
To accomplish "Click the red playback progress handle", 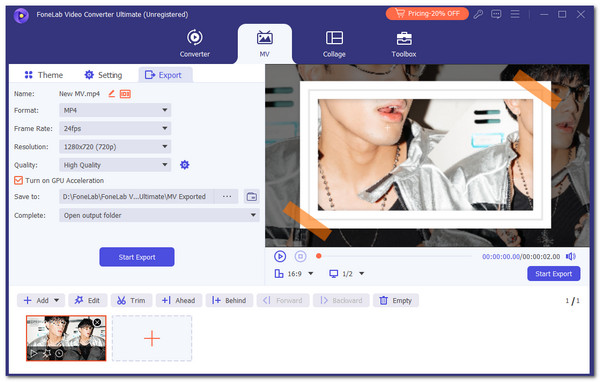I will click(318, 256).
